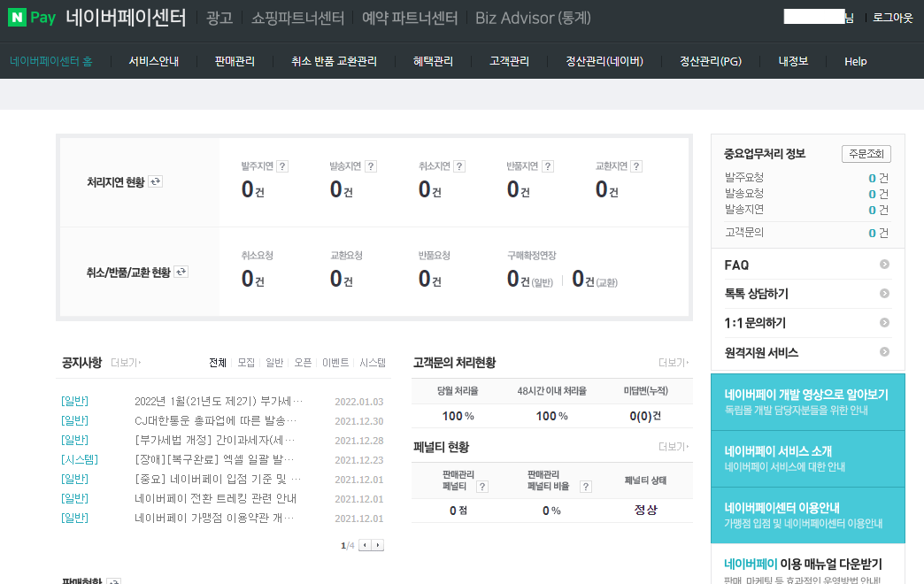Click 발송요청 count 0 건
Viewport: 924px width, 584px height.
(x=878, y=194)
